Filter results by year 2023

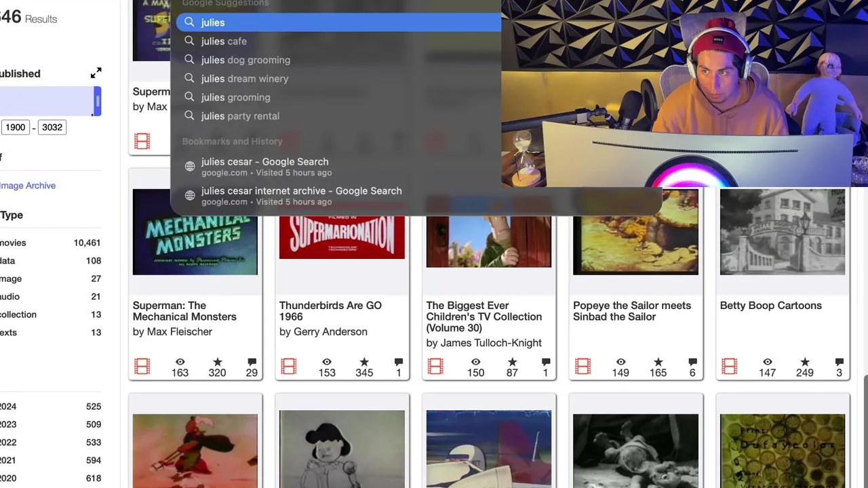(x=8, y=424)
